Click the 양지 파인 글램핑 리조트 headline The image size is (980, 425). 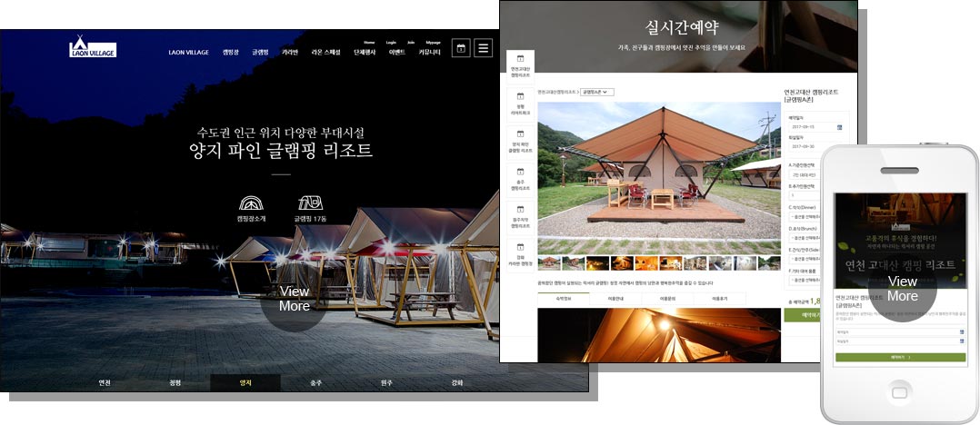click(281, 151)
